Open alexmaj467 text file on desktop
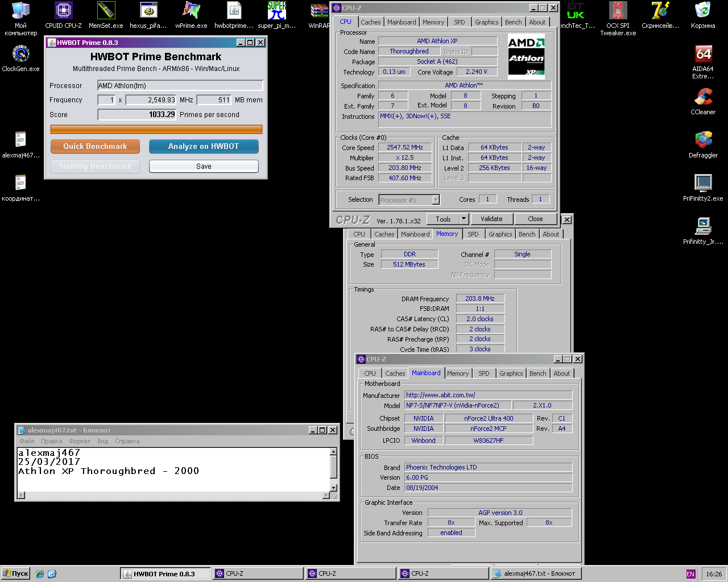This screenshot has height=582, width=728. tap(20, 145)
